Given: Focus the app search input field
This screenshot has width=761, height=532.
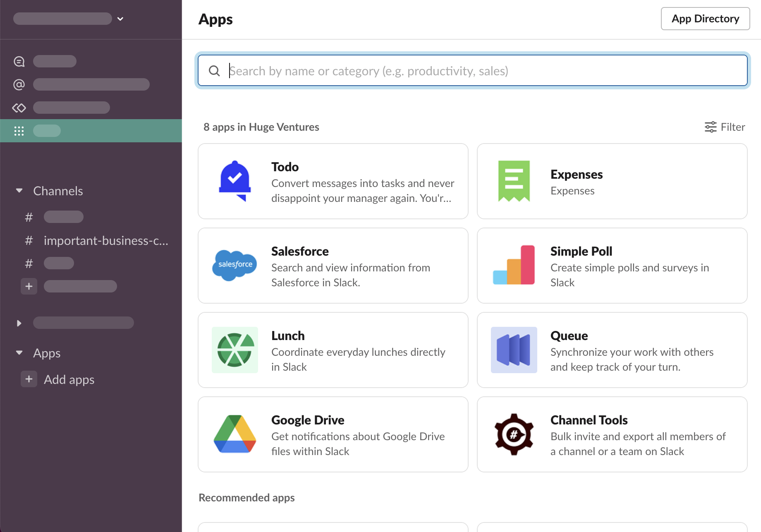Looking at the screenshot, I should click(480, 71).
